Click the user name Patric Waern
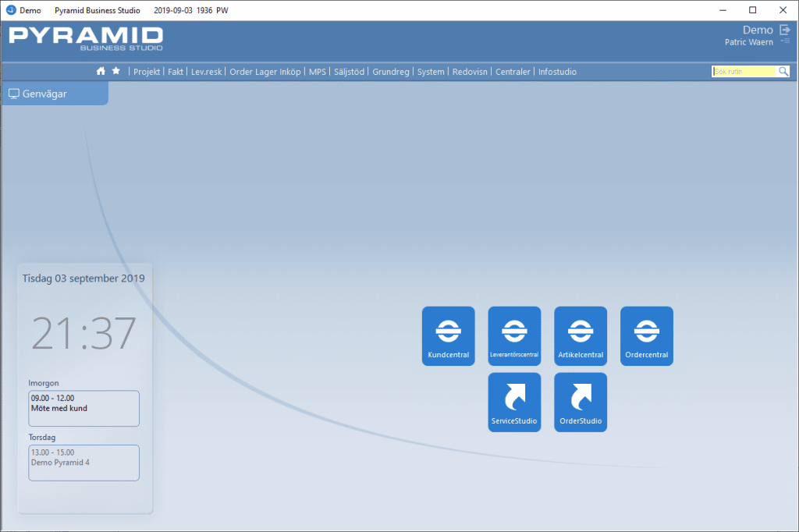Viewport: 799px width, 532px height. [748, 42]
